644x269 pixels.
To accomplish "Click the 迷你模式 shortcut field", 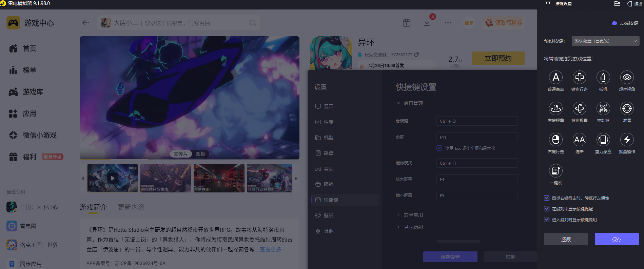I will pos(477,163).
